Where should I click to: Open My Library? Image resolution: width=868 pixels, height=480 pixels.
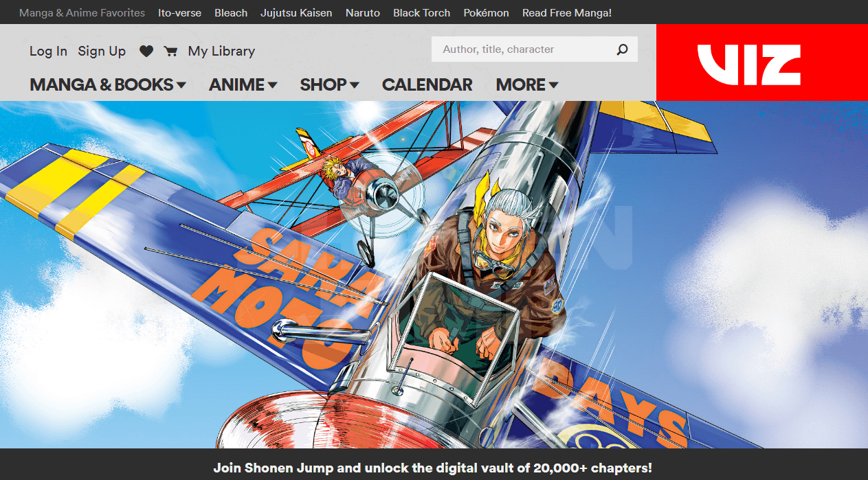(x=221, y=51)
